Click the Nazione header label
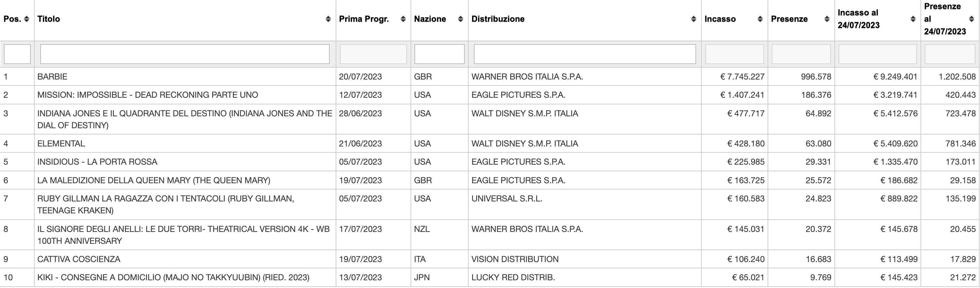980x288 pixels. point(430,19)
